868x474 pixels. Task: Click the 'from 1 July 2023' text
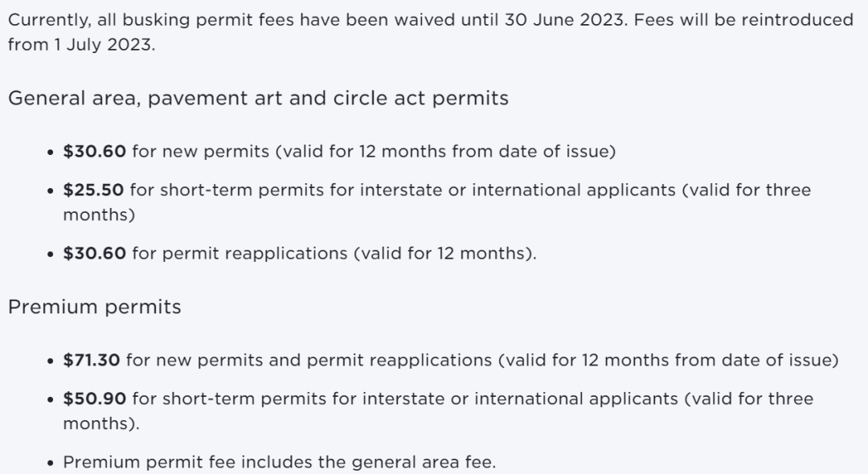coord(81,44)
